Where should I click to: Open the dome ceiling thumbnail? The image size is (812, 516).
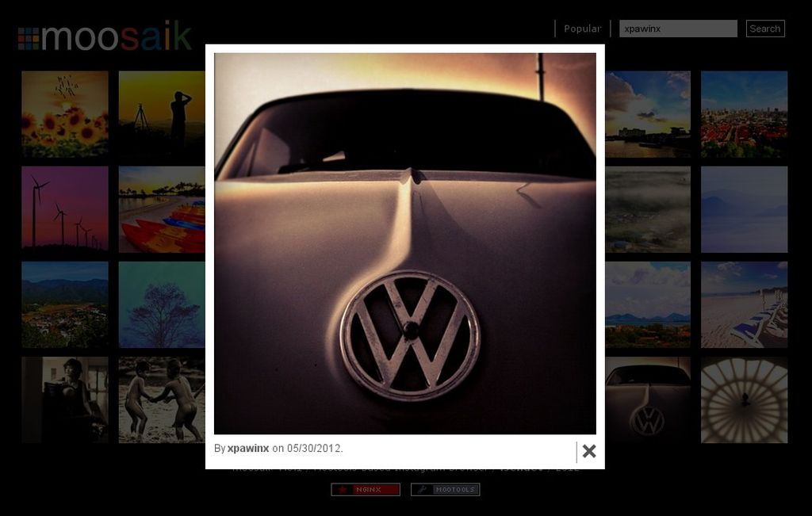coord(744,400)
